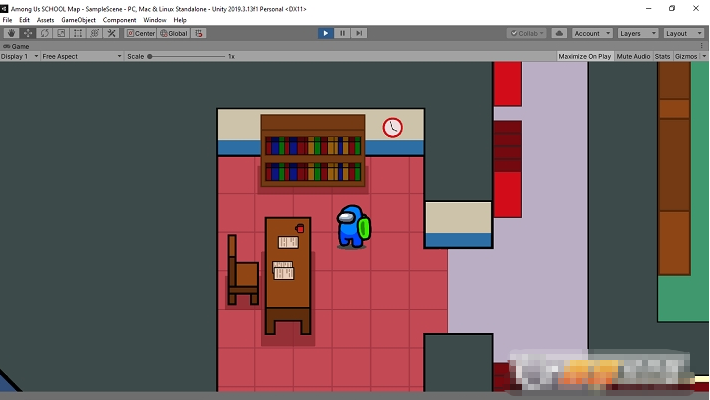Click the grid snapping icon
Viewport: 710px width, 400px height.
tap(199, 33)
